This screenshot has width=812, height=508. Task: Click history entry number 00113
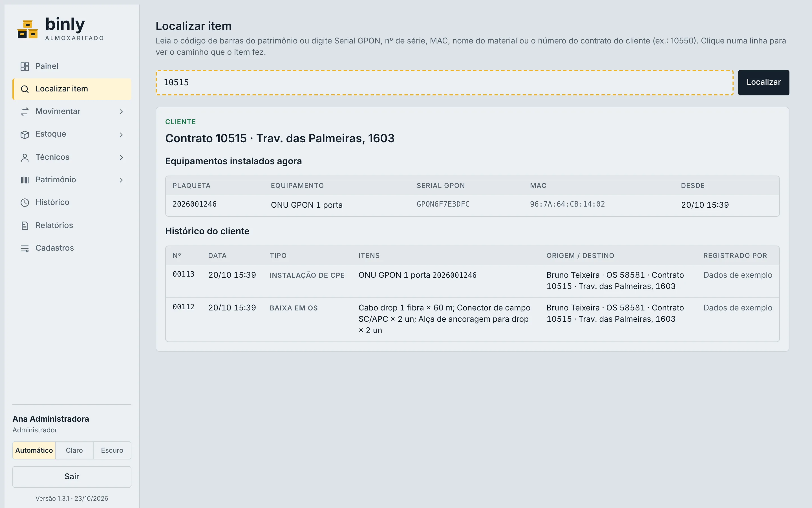(x=183, y=274)
